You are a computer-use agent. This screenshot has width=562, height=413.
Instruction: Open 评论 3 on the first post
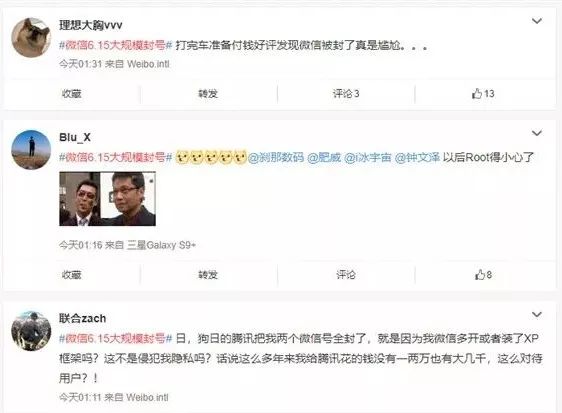(x=346, y=94)
